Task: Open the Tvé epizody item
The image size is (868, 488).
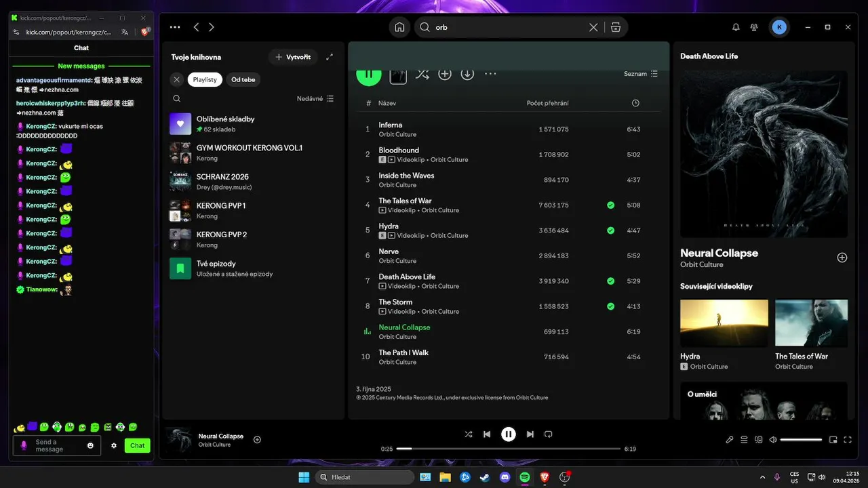Action: coord(252,268)
